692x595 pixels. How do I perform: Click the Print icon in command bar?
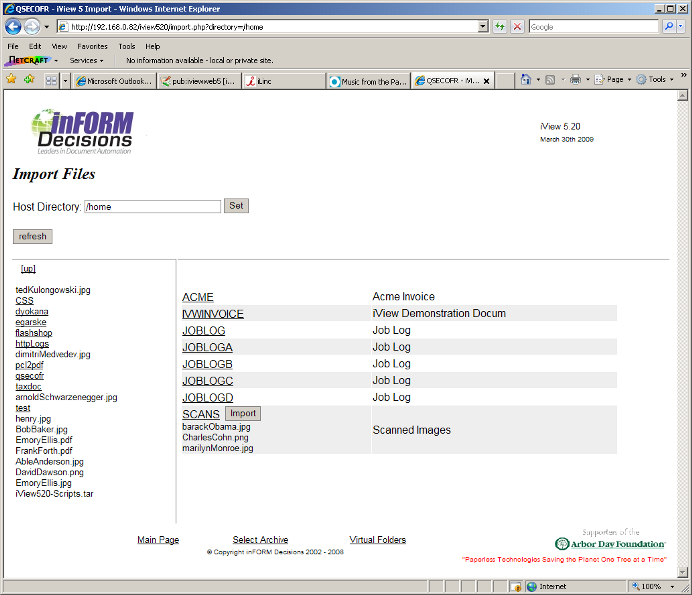tap(576, 79)
